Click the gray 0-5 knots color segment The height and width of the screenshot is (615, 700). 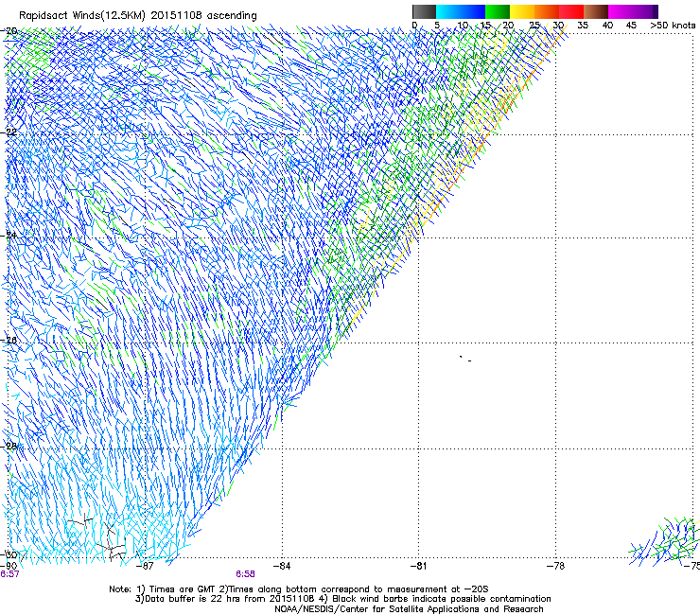coord(424,11)
